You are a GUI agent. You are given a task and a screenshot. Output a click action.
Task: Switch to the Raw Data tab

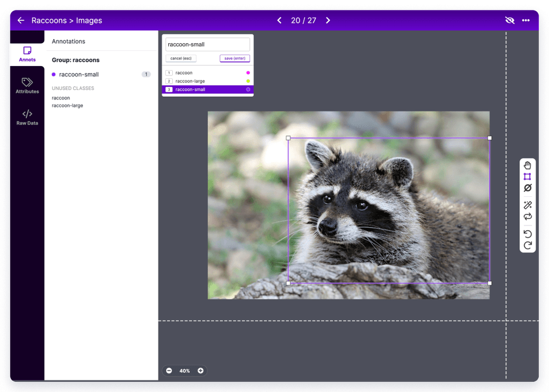coord(27,117)
